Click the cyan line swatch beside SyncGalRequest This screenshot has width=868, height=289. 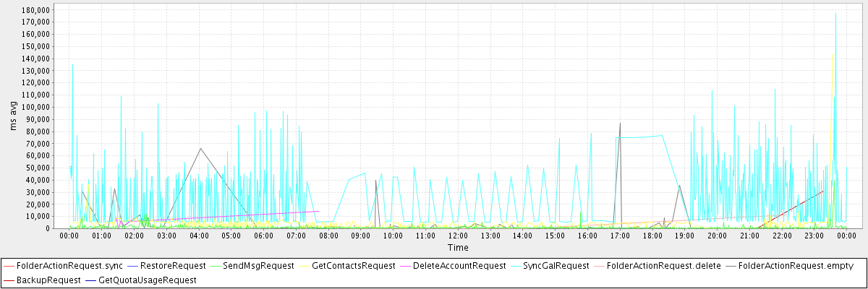513,267
